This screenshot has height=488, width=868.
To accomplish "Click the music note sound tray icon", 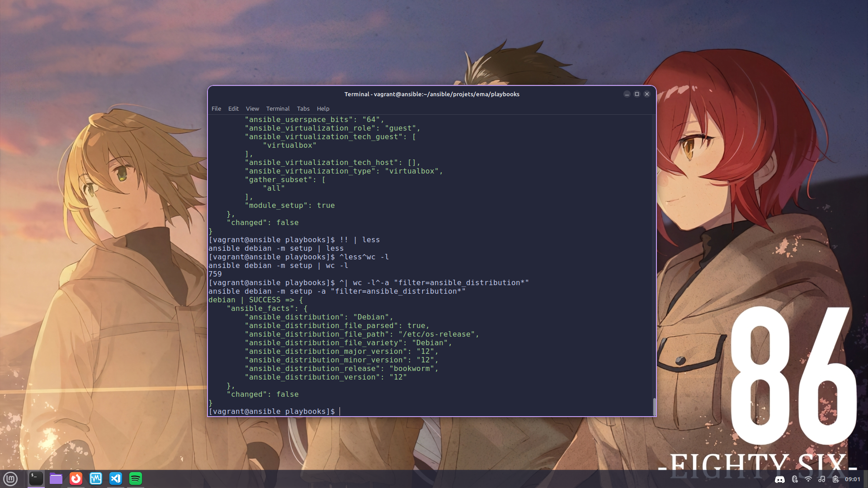I will pos(822,479).
